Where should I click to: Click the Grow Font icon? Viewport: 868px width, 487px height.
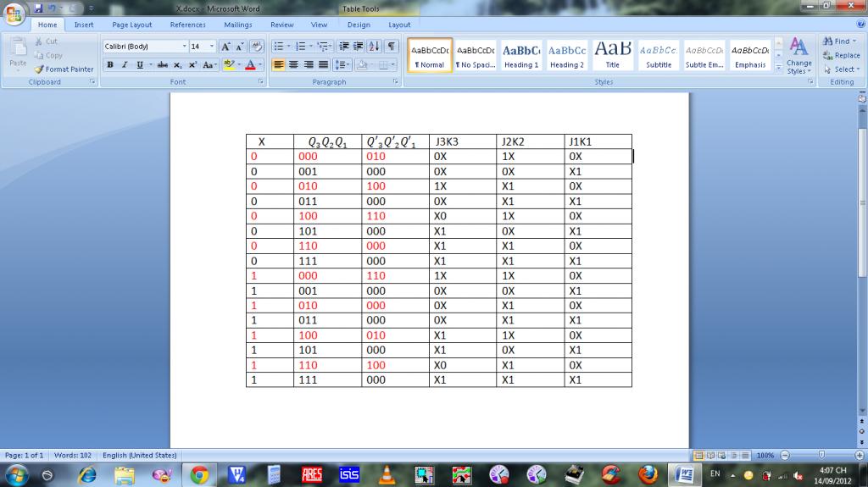coord(225,47)
